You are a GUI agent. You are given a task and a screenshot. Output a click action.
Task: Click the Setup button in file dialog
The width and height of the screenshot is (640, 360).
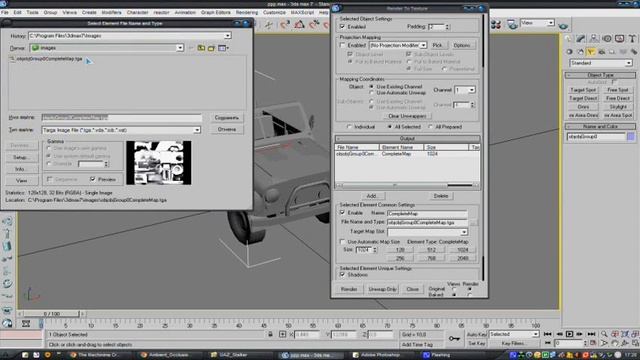point(22,157)
